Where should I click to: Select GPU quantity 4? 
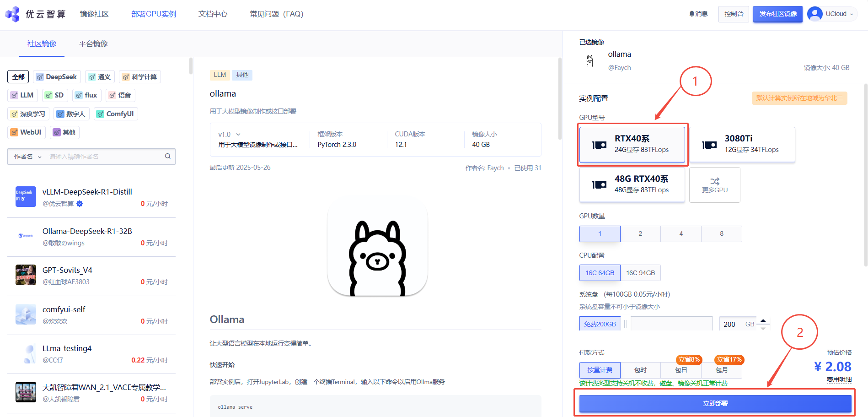coord(681,234)
